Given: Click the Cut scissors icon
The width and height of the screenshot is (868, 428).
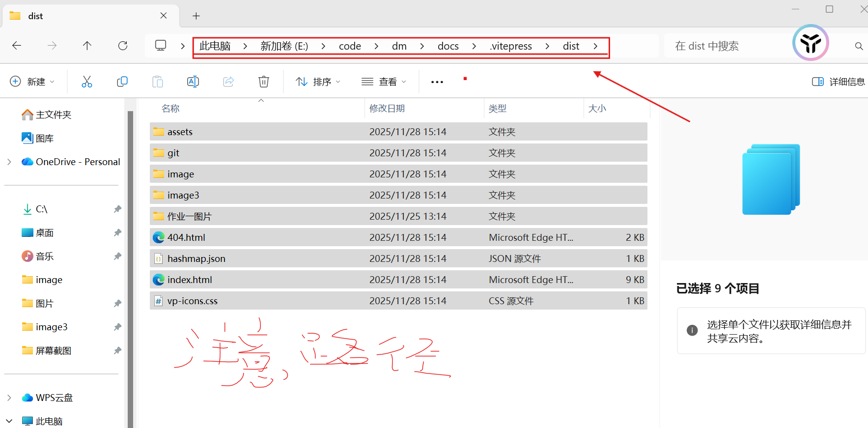Looking at the screenshot, I should [x=87, y=82].
